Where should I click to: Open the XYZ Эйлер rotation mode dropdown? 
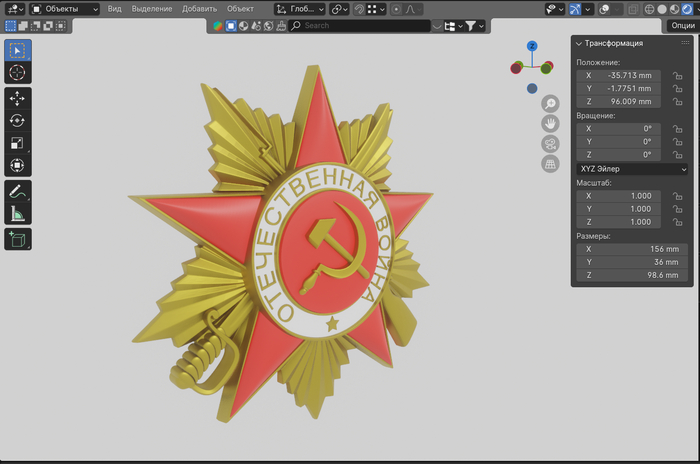click(632, 169)
